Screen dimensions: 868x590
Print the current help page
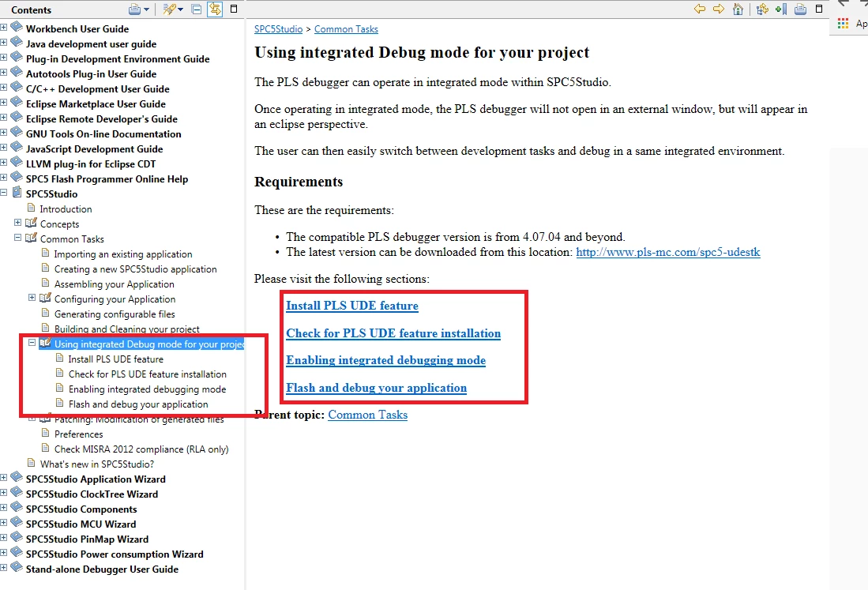[x=800, y=9]
